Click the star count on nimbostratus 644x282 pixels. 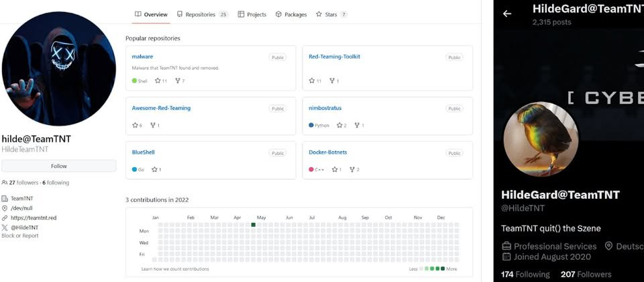[341, 126]
